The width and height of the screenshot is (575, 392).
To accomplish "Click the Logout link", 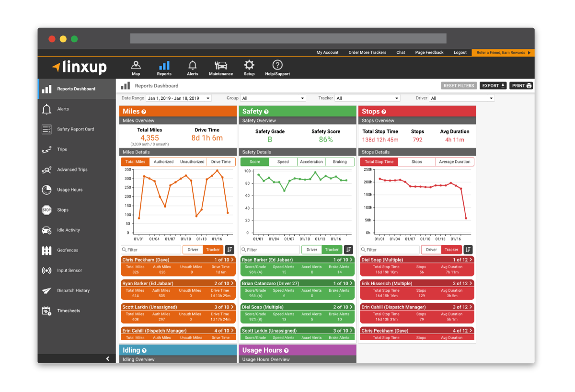I will [460, 52].
